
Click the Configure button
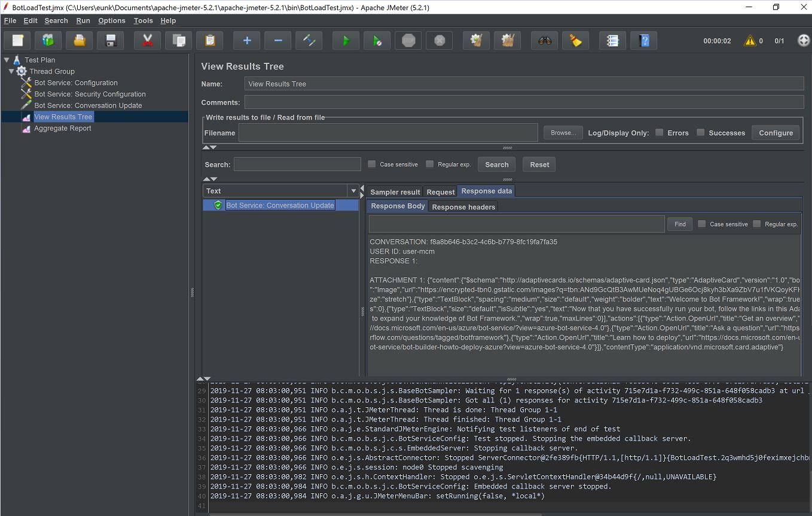tap(776, 133)
